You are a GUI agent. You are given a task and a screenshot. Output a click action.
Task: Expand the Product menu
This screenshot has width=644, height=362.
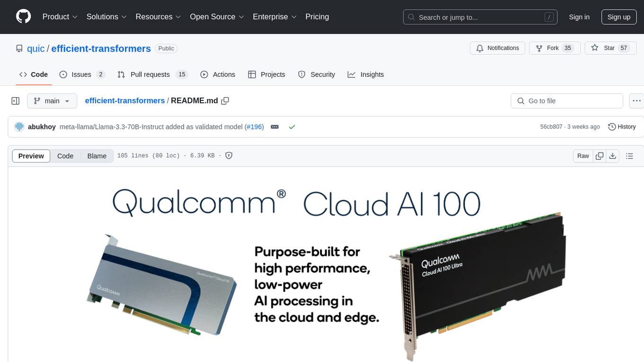pyautogui.click(x=60, y=17)
